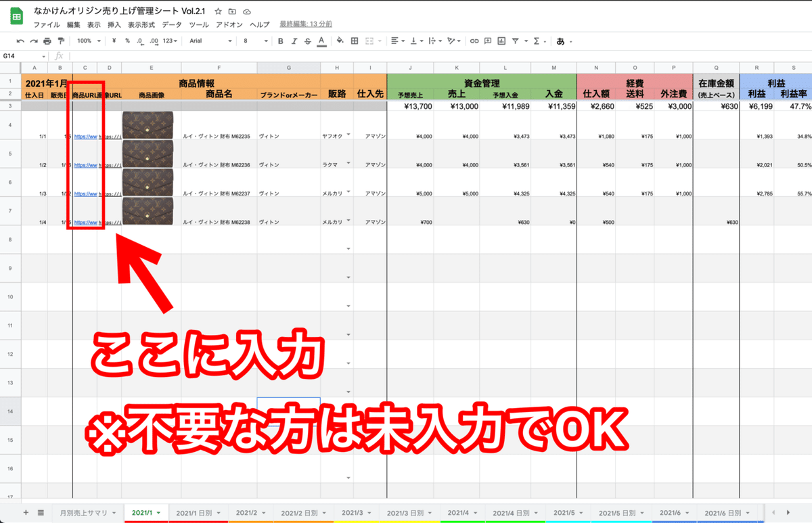The image size is (812, 523).
Task: Star this spreadsheet document
Action: [x=218, y=12]
